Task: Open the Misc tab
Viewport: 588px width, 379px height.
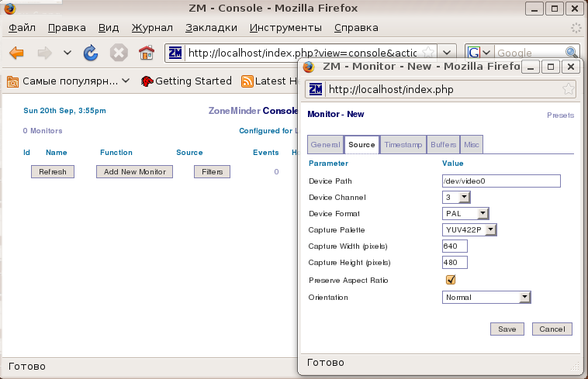Action: point(472,145)
